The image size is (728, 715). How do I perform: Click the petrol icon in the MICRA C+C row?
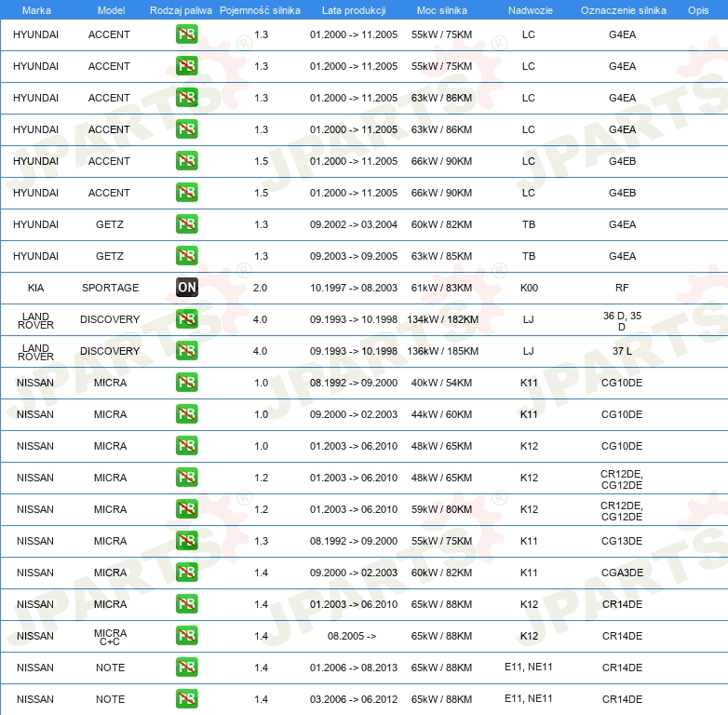pos(186,635)
